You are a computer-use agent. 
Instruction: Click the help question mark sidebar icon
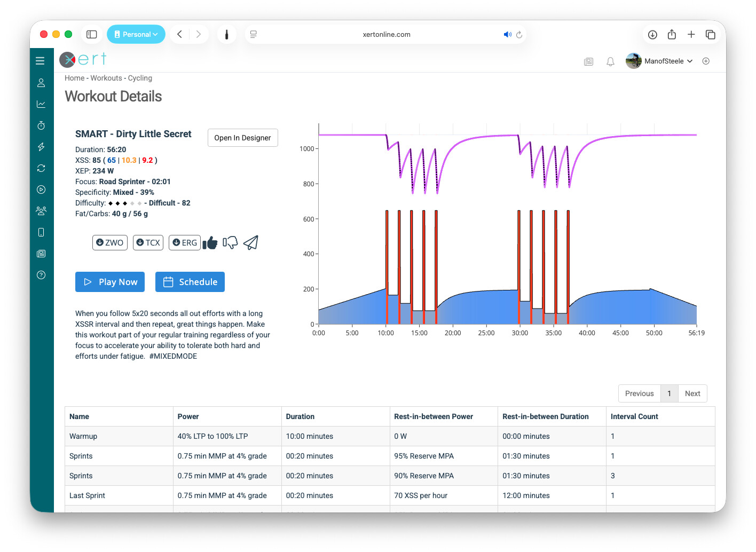(41, 275)
